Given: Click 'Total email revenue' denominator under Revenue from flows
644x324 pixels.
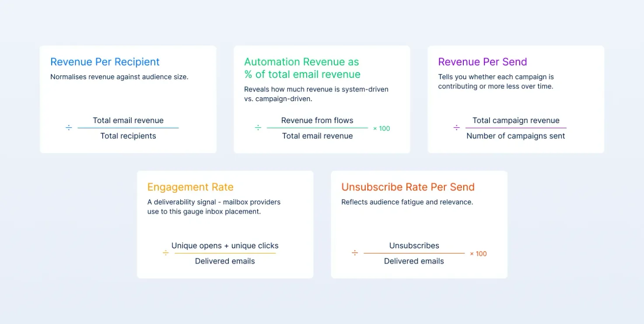Looking at the screenshot, I should 317,136.
